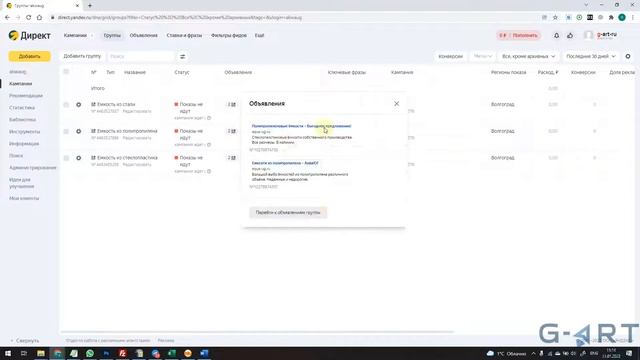The width and height of the screenshot is (640, 360).
Task: Click the Яндекс Директ logo
Action: 29,36
